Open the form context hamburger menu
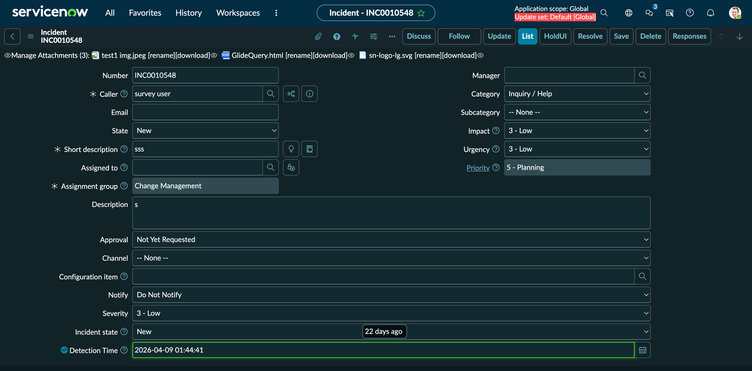Screen dimensions: 752x371 tap(31, 36)
